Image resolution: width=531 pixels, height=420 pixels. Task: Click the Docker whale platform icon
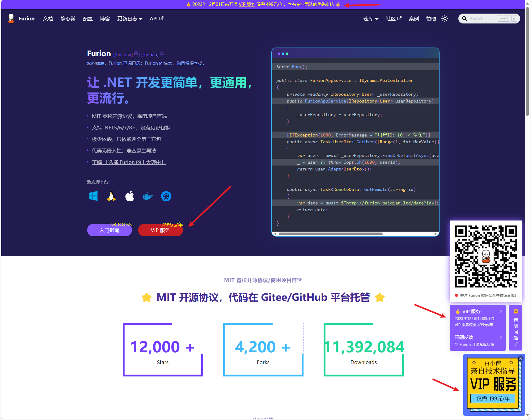148,196
